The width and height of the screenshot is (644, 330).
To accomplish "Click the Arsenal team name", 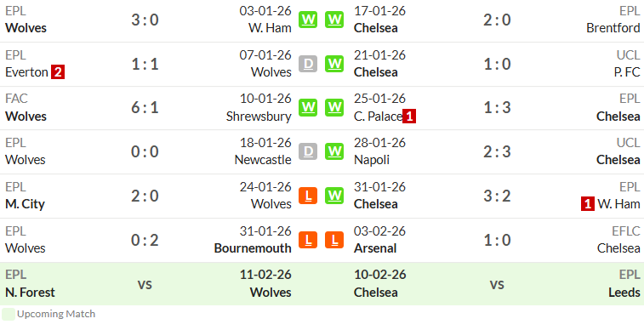I will 375,248.
